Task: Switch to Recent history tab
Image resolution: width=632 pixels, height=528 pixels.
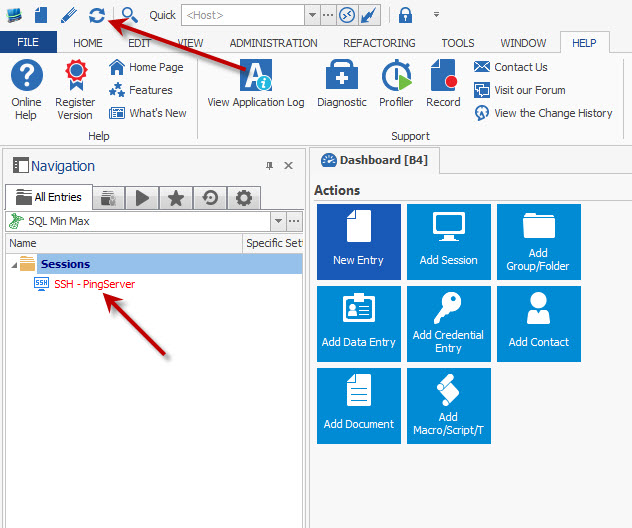Action: click(x=210, y=198)
